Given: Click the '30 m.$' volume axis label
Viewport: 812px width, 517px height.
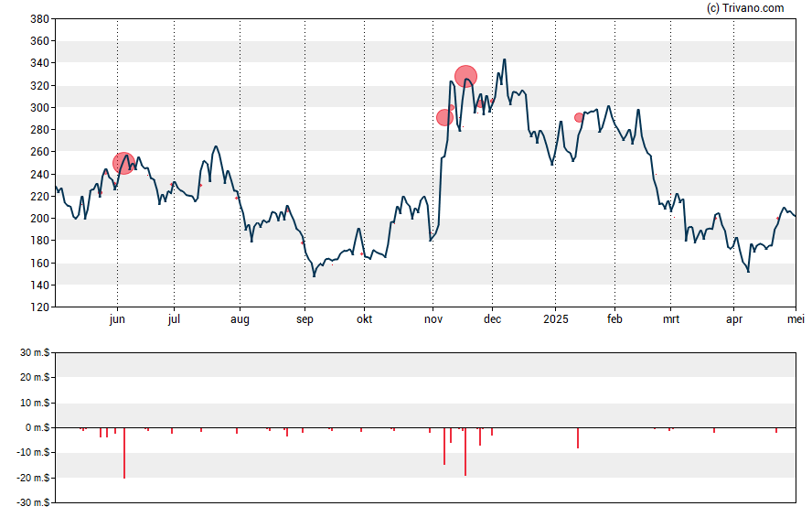Looking at the screenshot, I should (35, 353).
